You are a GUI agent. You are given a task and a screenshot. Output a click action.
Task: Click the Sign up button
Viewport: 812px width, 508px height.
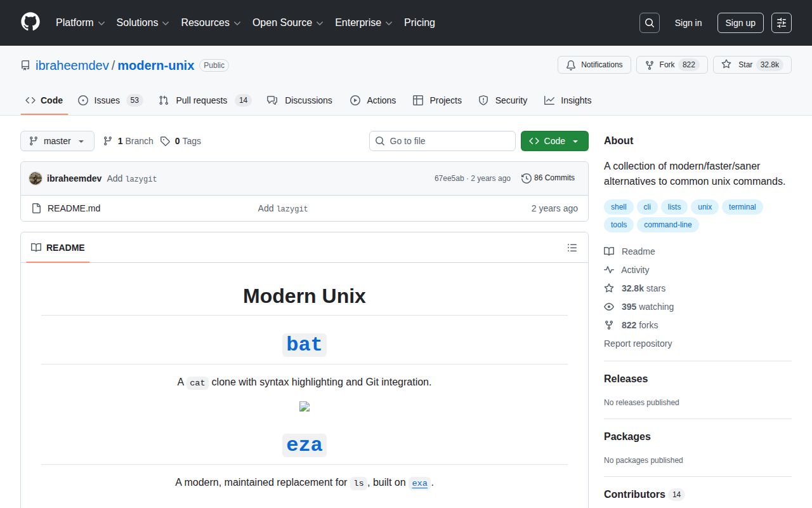pos(740,23)
